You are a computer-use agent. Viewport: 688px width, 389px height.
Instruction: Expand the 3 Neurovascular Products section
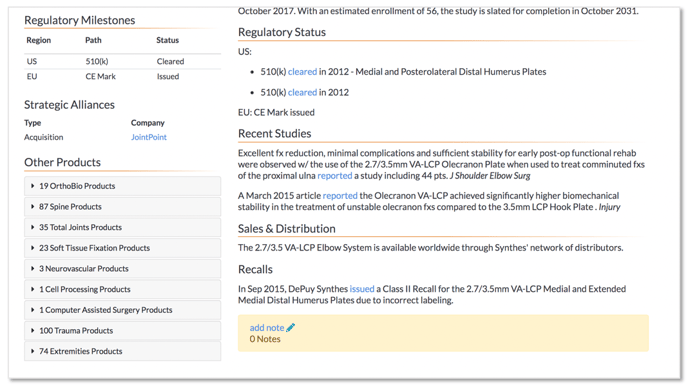pos(122,268)
